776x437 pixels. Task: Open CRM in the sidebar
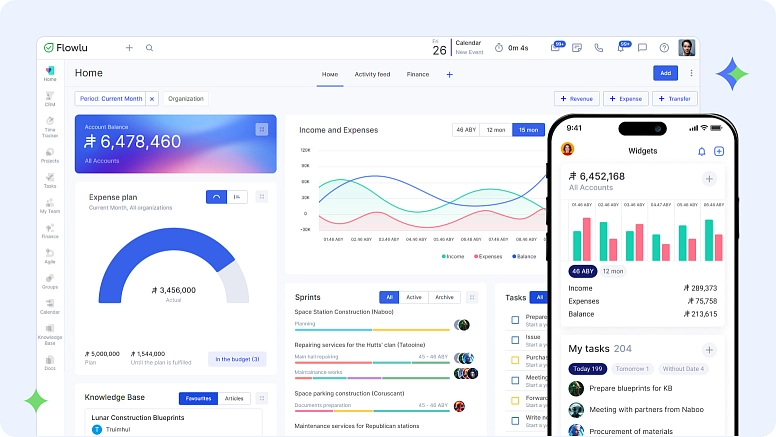pos(50,99)
